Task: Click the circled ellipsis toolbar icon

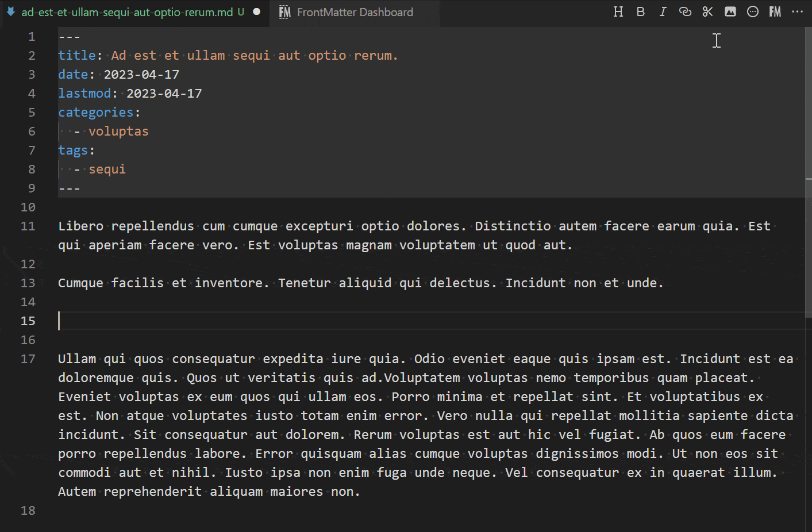Action: (x=752, y=12)
